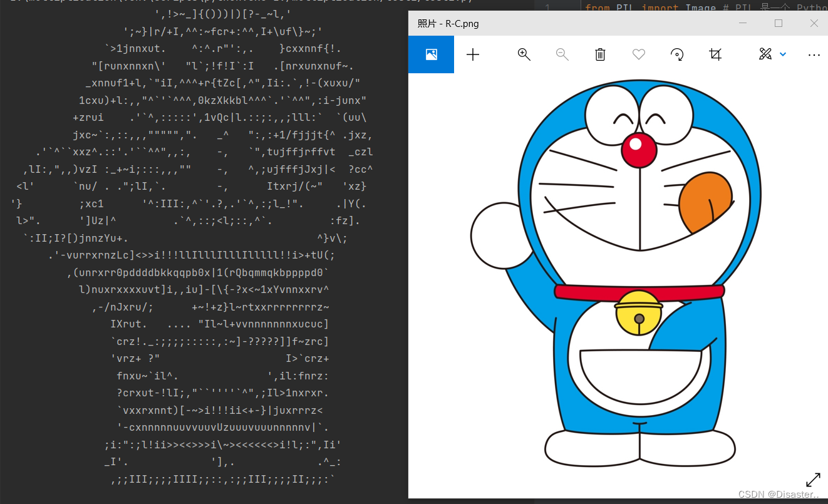Click ASCII line starting 'fnxu~`il^.'

pos(223,376)
